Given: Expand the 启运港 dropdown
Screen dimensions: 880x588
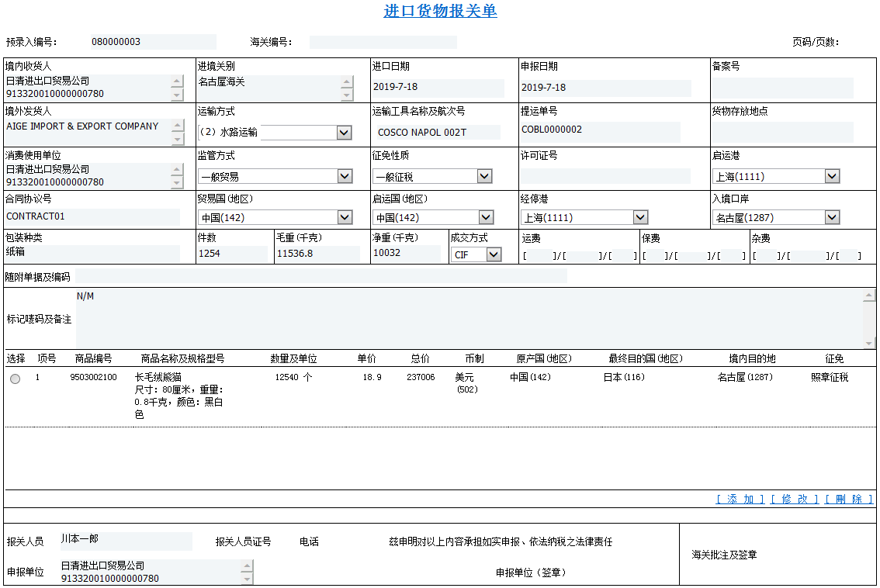Looking at the screenshot, I should (832, 176).
